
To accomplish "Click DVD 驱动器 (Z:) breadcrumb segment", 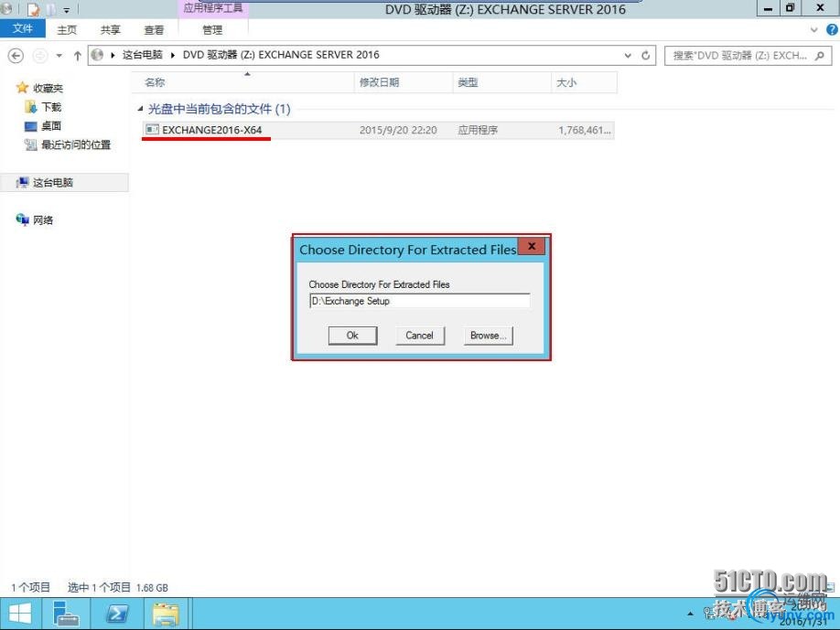I will (281, 55).
